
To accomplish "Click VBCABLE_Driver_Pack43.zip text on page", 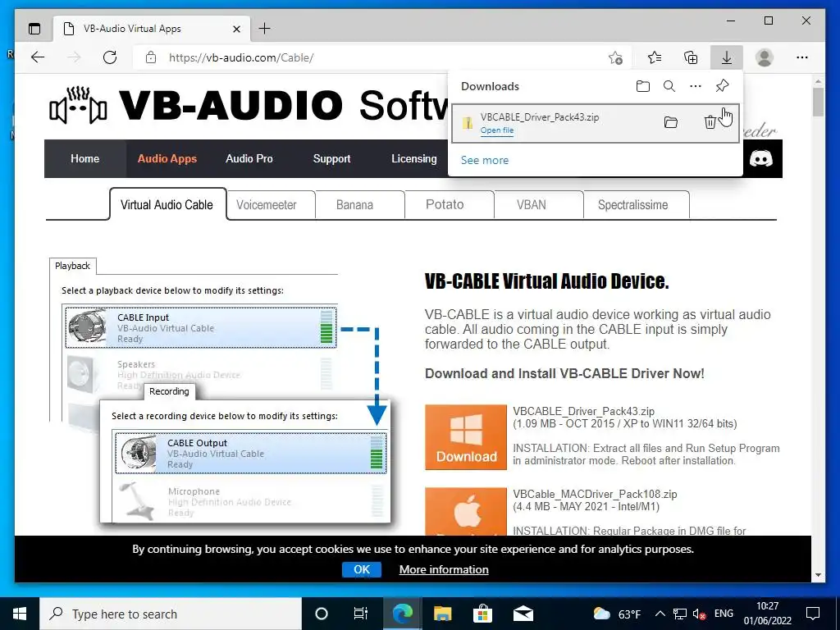I will [584, 412].
